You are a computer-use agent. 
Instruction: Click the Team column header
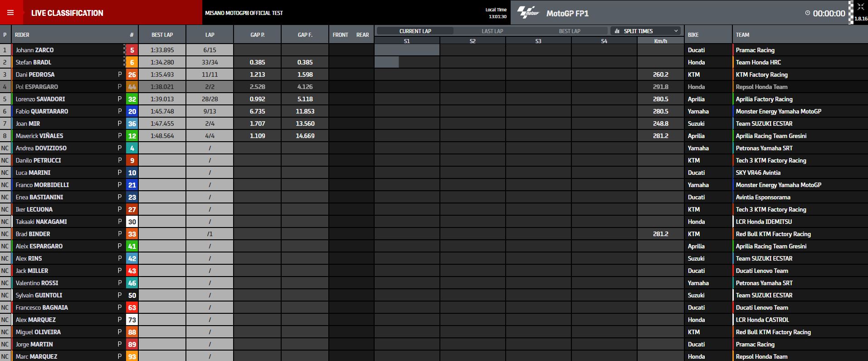pos(742,35)
